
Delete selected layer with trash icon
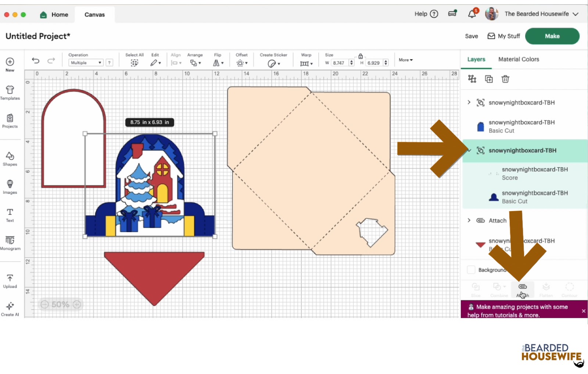coord(505,79)
